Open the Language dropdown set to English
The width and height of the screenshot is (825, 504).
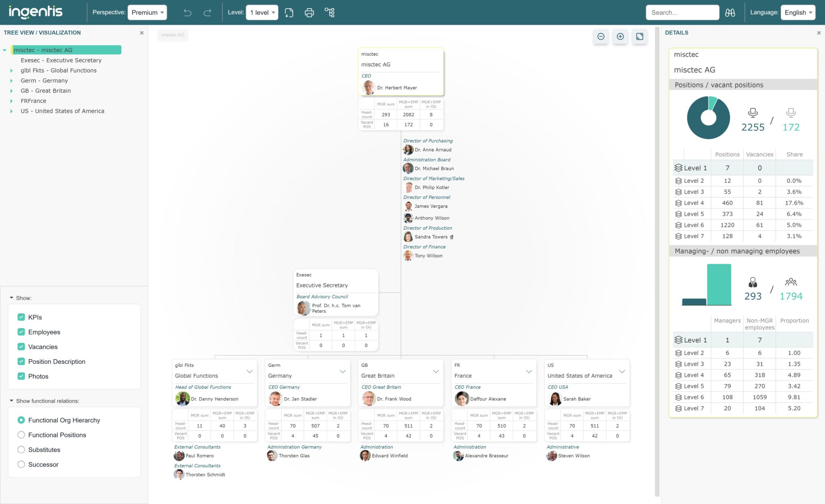pyautogui.click(x=798, y=12)
